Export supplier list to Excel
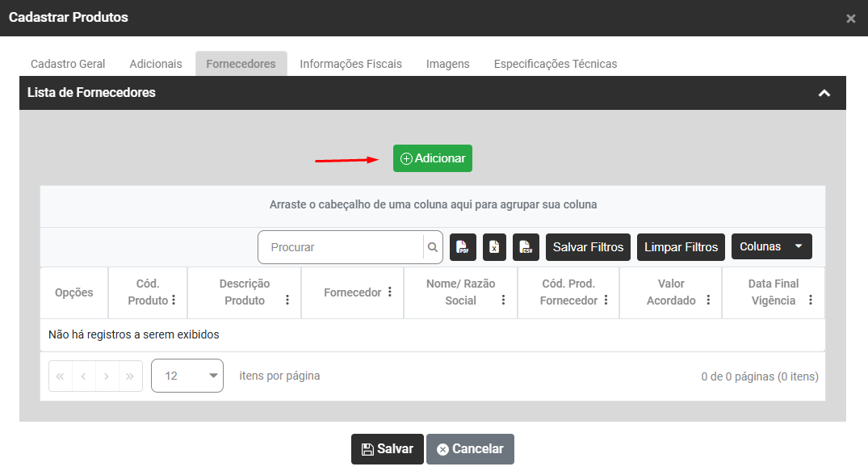868x475 pixels. point(494,247)
